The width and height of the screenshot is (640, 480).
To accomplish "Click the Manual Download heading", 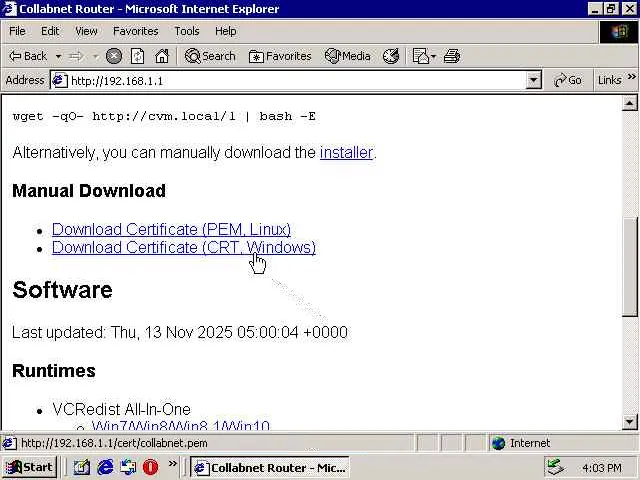I will (89, 191).
